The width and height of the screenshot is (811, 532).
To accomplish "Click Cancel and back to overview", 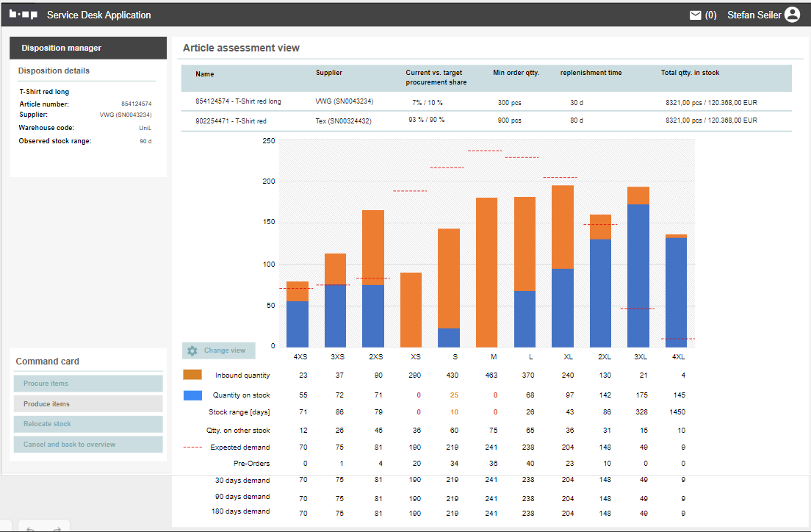I will 88,445.
